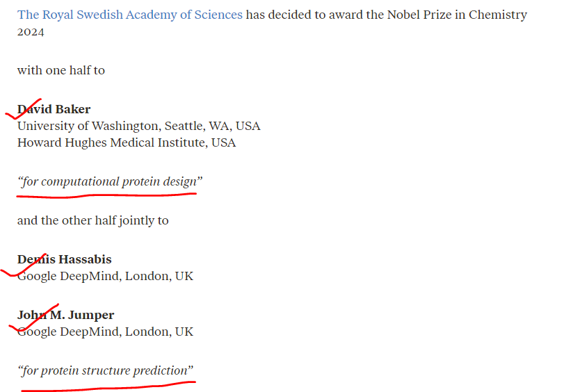Click the "for protein structure prediction" quote
The image size is (582, 392).
105,370
